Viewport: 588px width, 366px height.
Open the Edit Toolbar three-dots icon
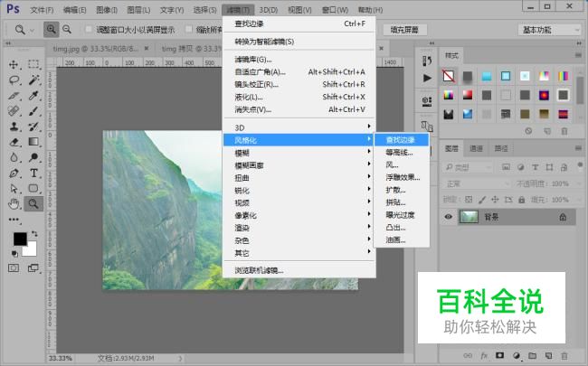(x=14, y=220)
